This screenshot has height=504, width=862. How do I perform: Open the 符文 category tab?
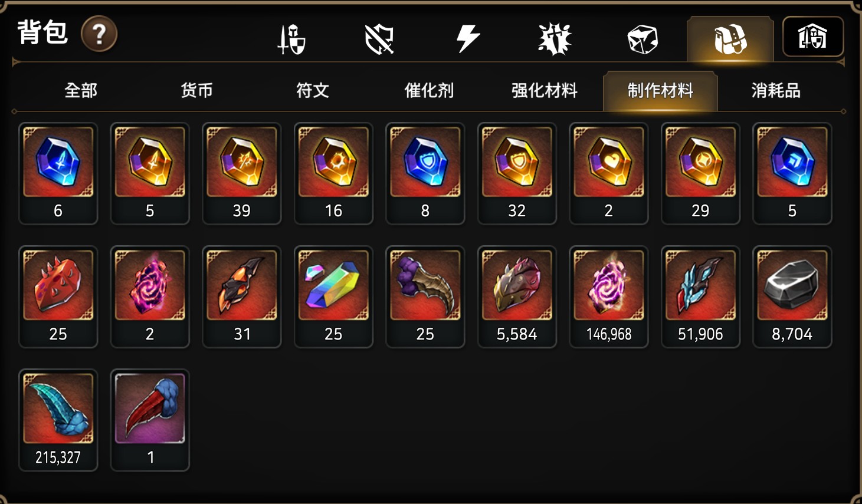(312, 90)
